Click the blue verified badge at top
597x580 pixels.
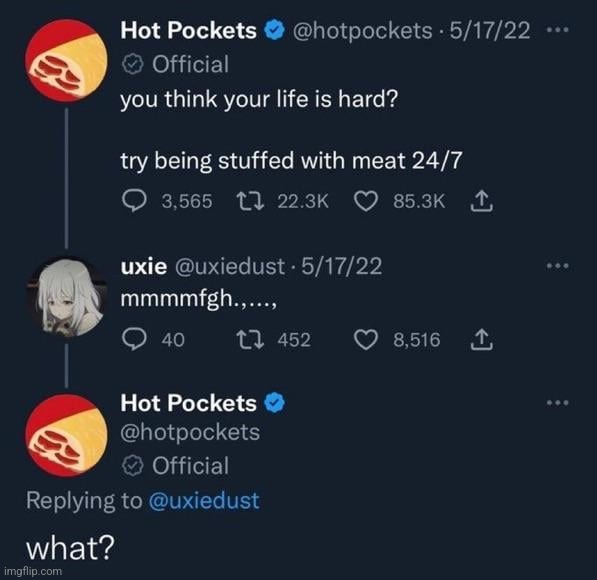[x=275, y=30]
